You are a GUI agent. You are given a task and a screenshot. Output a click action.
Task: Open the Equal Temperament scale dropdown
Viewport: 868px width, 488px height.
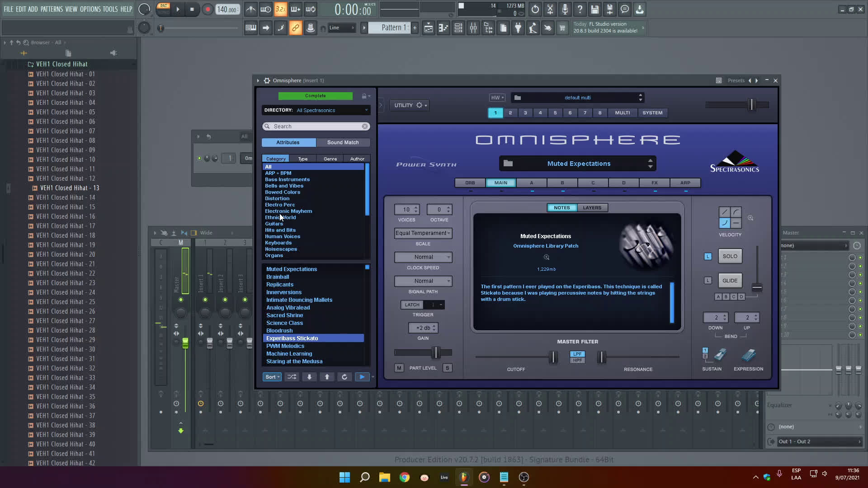[x=423, y=233]
